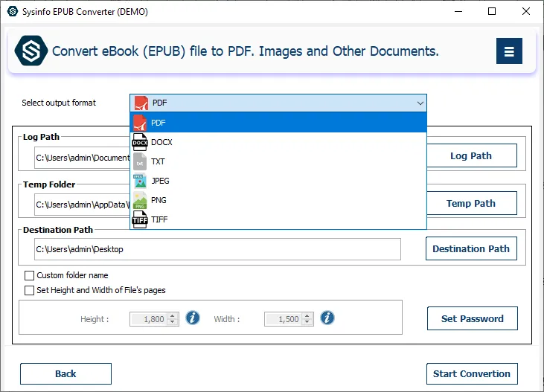Image resolution: width=544 pixels, height=392 pixels.
Task: Click the Width value field showing 1,500
Action: click(284, 319)
